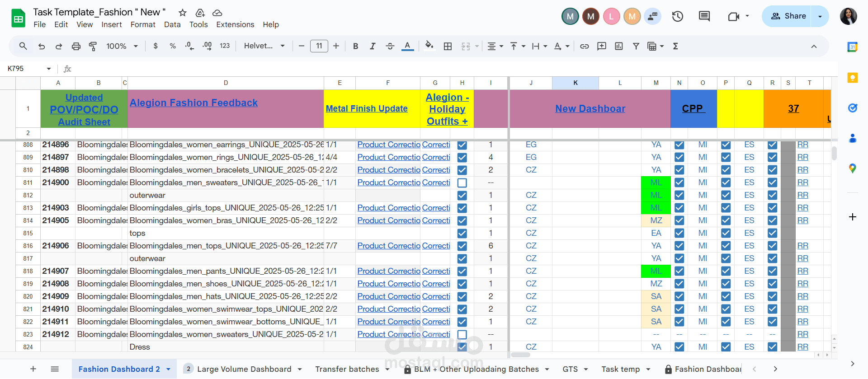Star this spreadsheet

pyautogui.click(x=183, y=13)
